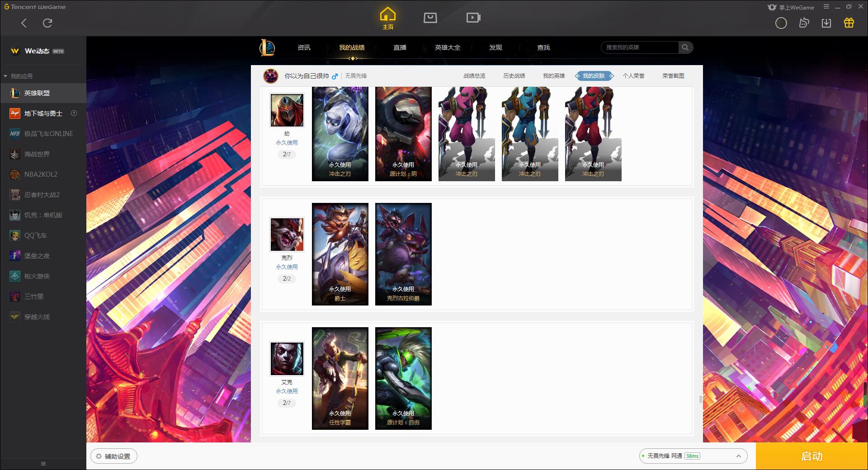Open the 源计划：自由 skin card

[x=403, y=378]
